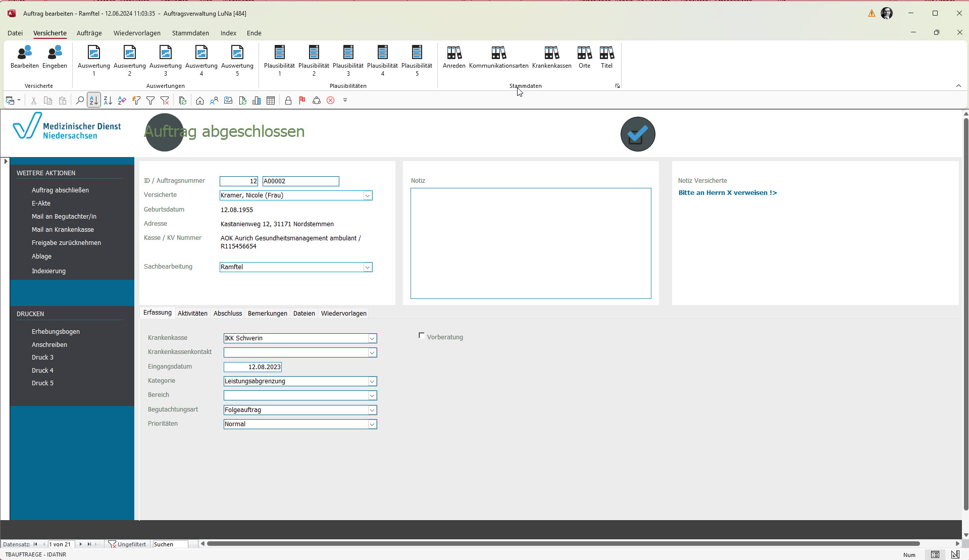Image resolution: width=969 pixels, height=560 pixels.
Task: Toggle the Ungefiltert filter indicator
Action: pyautogui.click(x=127, y=544)
